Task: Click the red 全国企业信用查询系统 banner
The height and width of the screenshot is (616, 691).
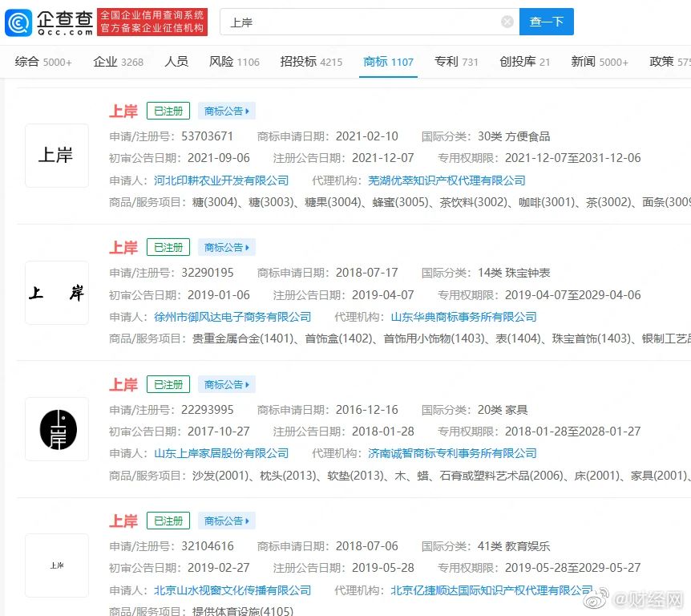Action: [152, 22]
